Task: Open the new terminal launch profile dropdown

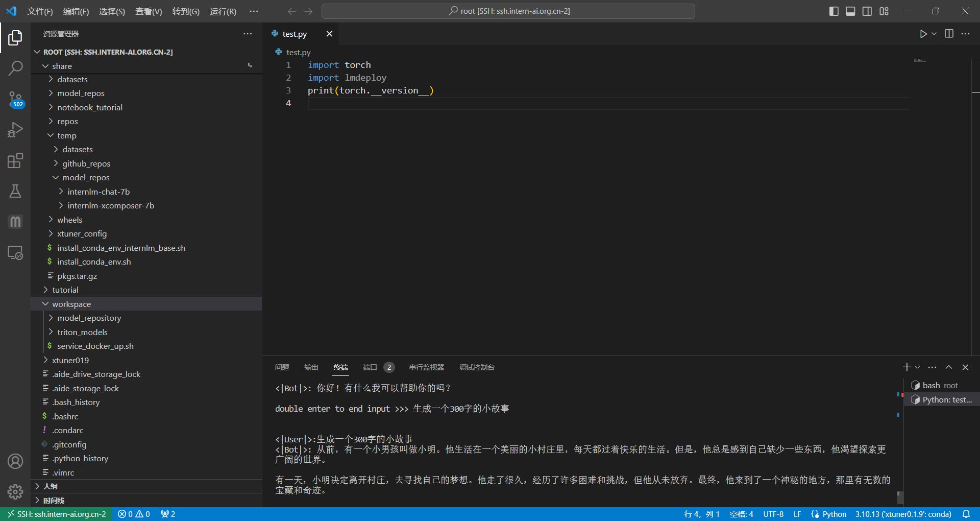Action: pyautogui.click(x=918, y=367)
